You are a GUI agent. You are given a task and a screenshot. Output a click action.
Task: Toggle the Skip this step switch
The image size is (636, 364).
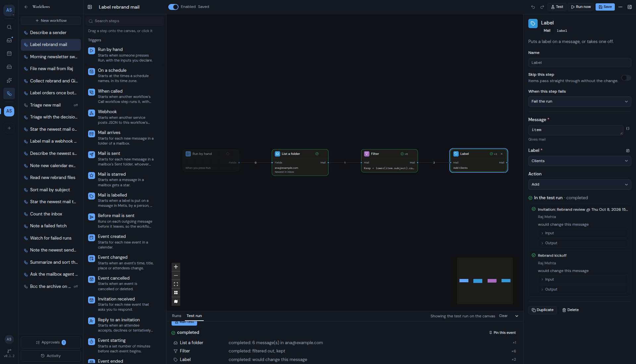click(626, 78)
